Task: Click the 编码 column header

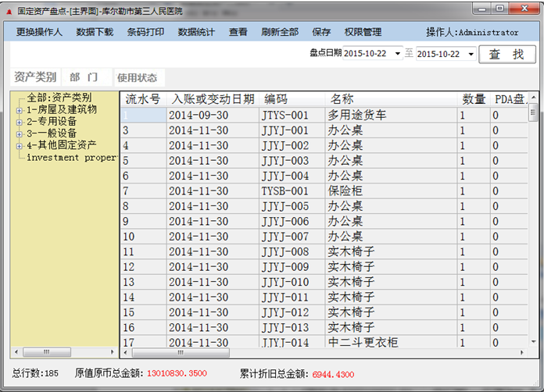Action: [292, 99]
